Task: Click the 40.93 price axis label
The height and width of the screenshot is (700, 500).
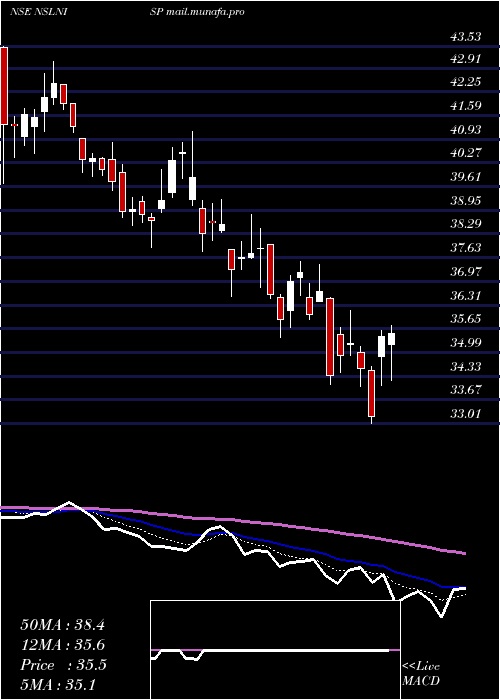Action: (466, 129)
